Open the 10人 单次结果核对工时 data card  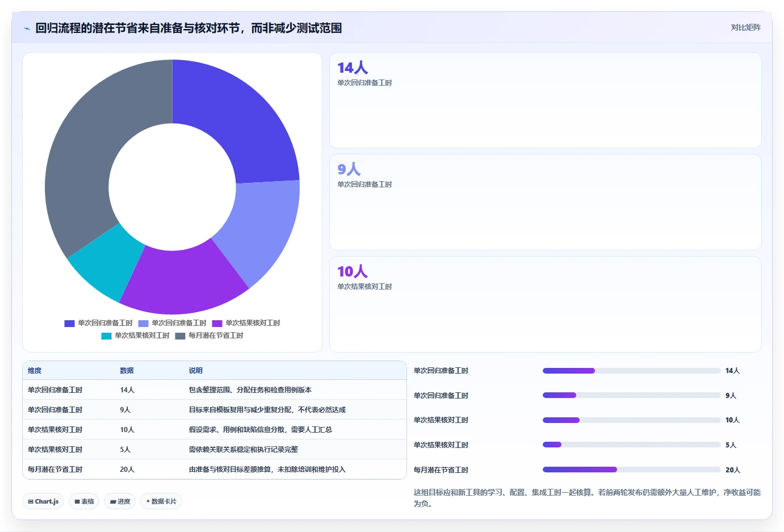click(545, 304)
